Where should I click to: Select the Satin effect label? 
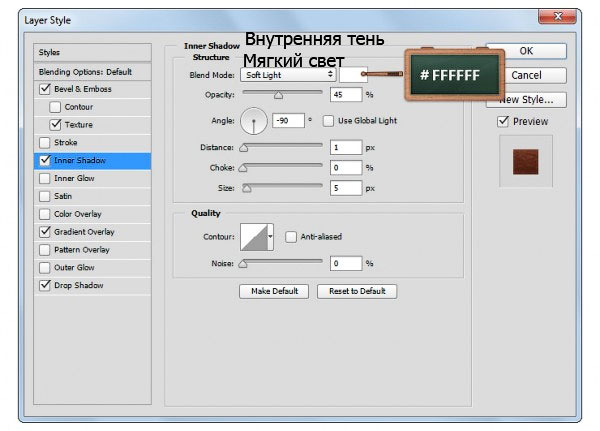point(63,196)
